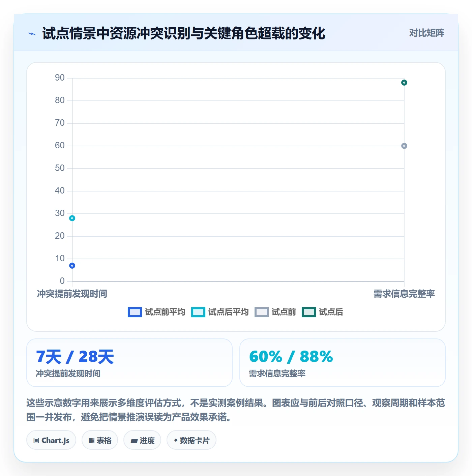Screen dimensions: 472x476
Task: Click the Chart.js tag
Action: pos(51,440)
